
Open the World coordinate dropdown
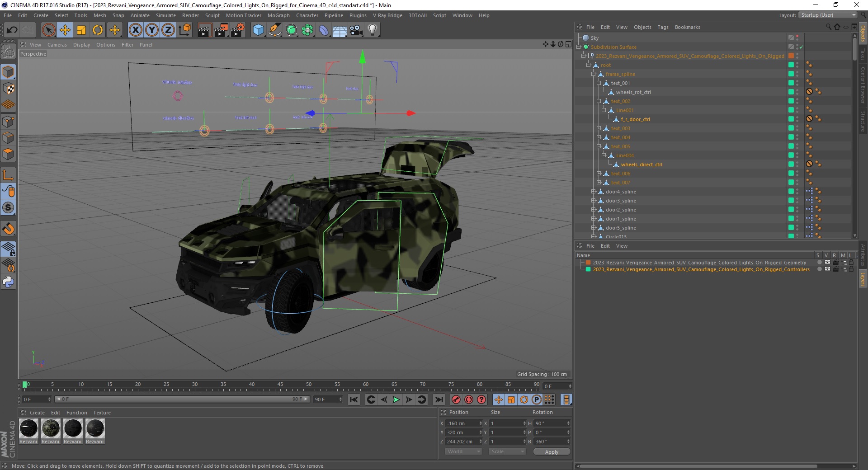[x=463, y=451]
